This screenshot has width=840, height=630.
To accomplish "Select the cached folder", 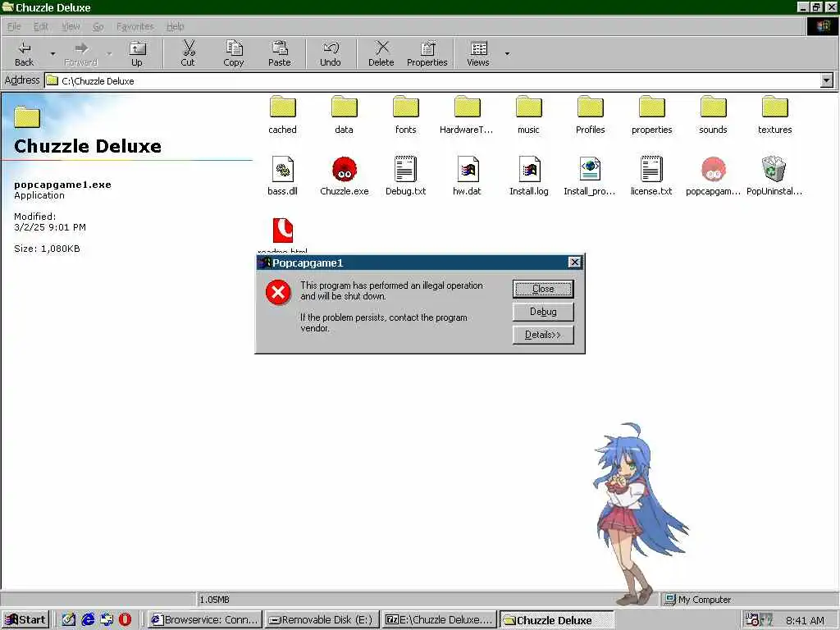I will coord(282,115).
